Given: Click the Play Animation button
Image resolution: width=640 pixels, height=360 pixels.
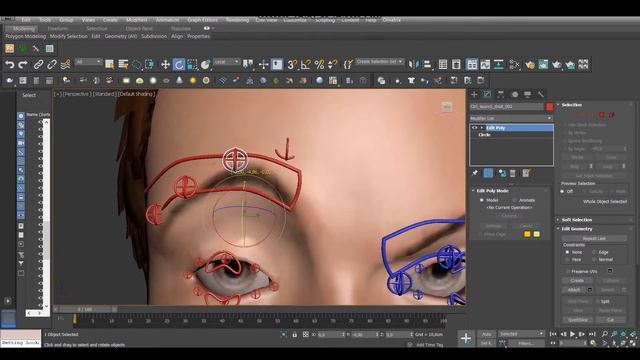Looking at the screenshot, I should tap(572, 334).
